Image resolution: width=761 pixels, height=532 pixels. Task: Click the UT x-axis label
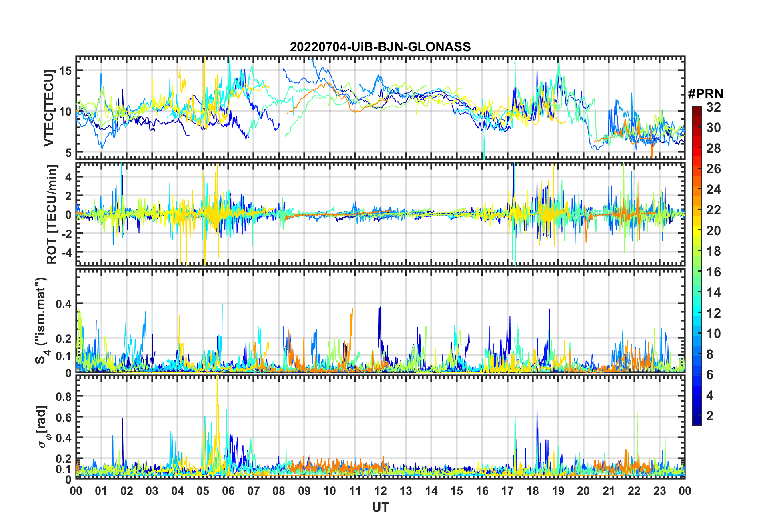point(380,508)
